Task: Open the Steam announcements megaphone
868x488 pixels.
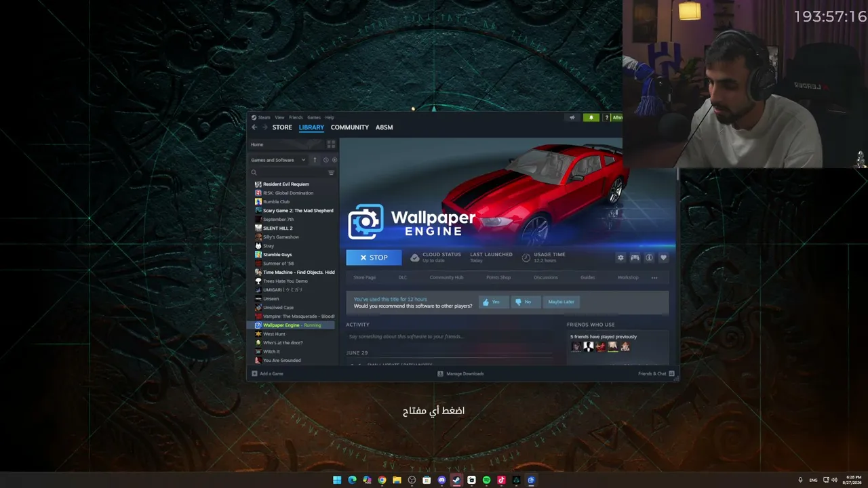Action: click(572, 117)
